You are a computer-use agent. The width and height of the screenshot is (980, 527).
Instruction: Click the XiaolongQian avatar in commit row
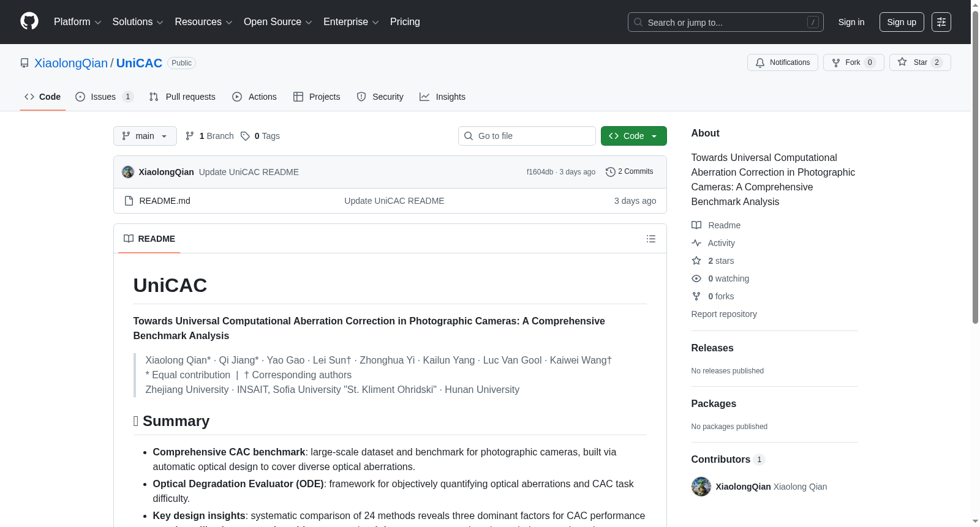point(128,172)
